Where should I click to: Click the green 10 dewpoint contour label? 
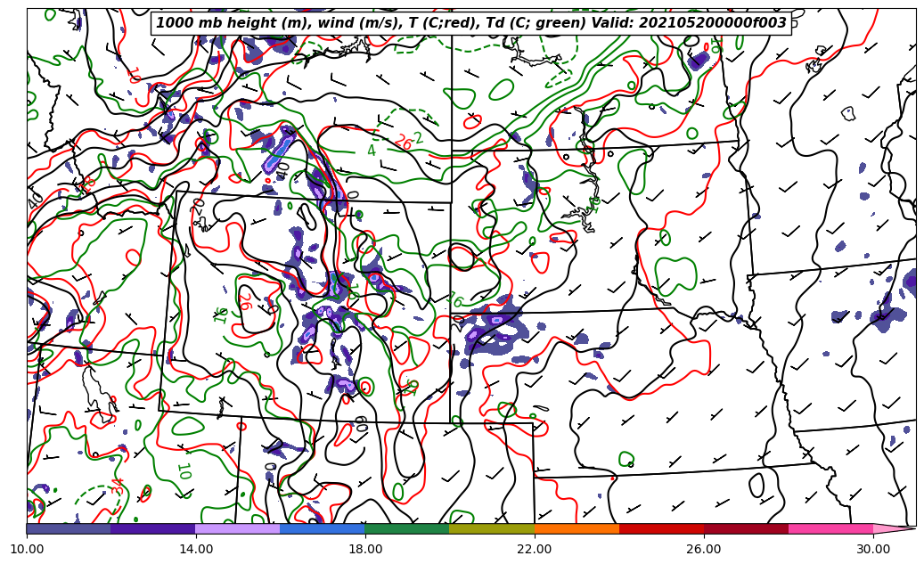pyautogui.click(x=183, y=471)
